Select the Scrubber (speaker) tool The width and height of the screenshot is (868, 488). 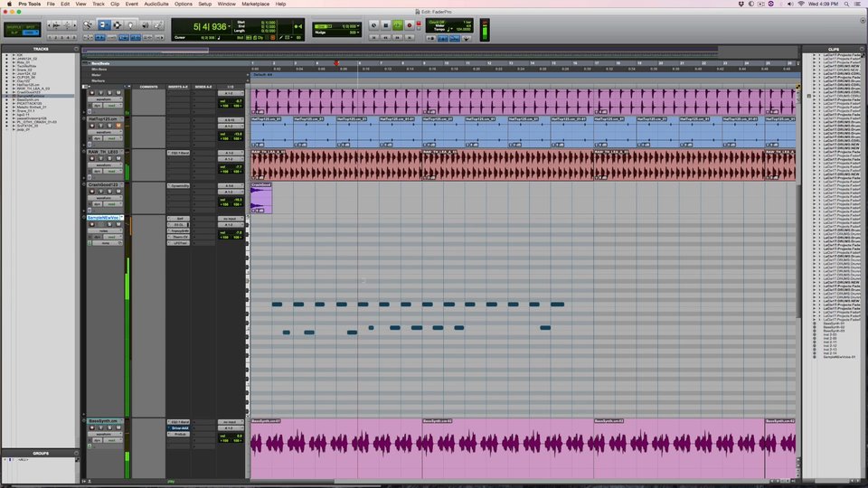click(145, 25)
